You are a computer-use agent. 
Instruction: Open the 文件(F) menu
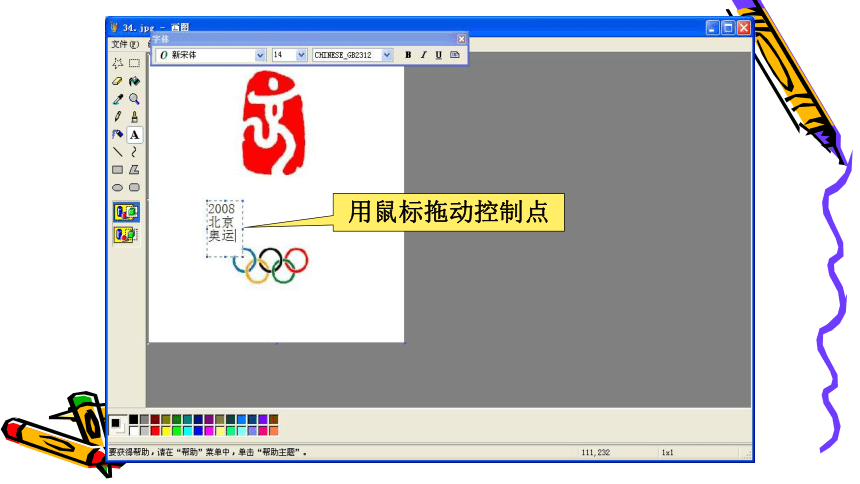coord(125,44)
